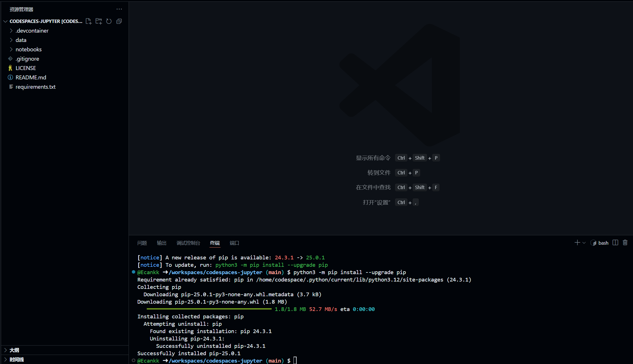This screenshot has height=364, width=633.
Task: Create a new terminal with plus icon
Action: 577,243
